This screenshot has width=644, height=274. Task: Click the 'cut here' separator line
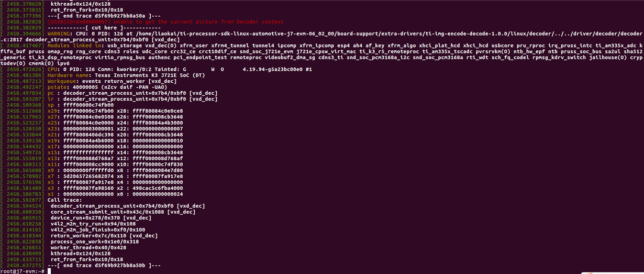[x=94, y=28]
